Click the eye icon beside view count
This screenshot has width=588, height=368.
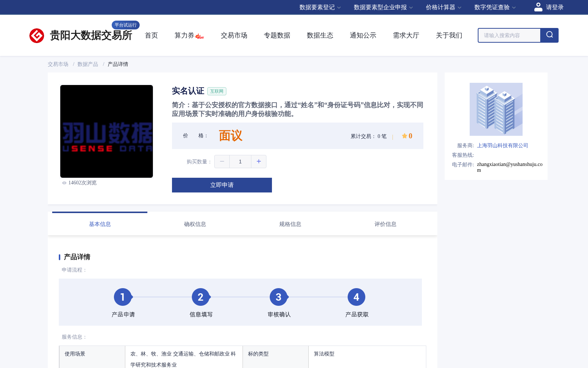click(64, 183)
